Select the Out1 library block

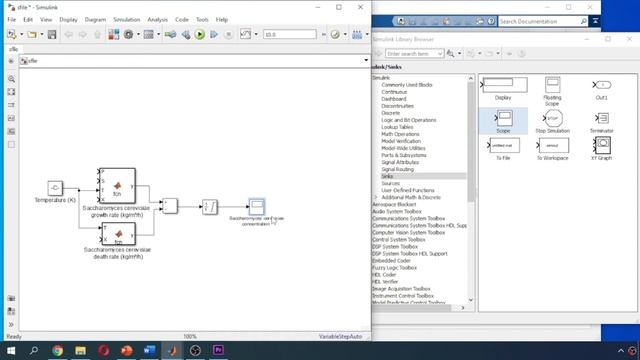click(602, 90)
